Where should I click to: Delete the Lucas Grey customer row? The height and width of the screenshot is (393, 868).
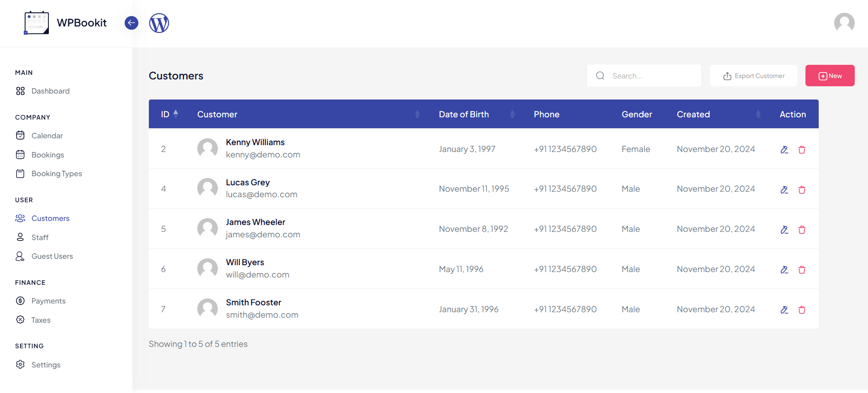pyautogui.click(x=801, y=190)
